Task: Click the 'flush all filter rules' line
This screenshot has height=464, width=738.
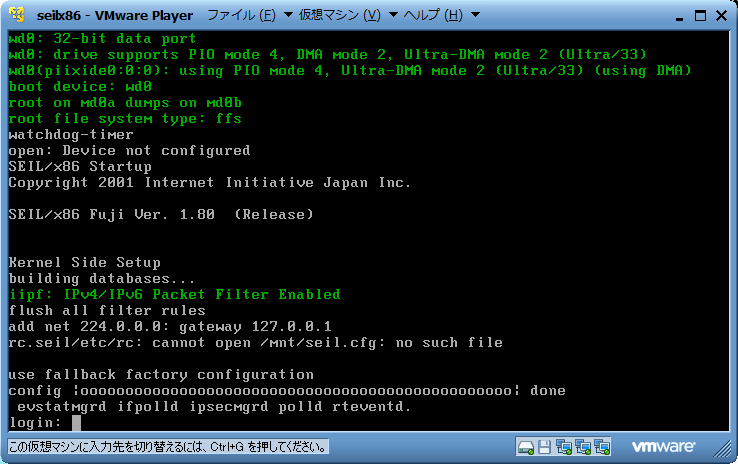Action: click(107, 311)
